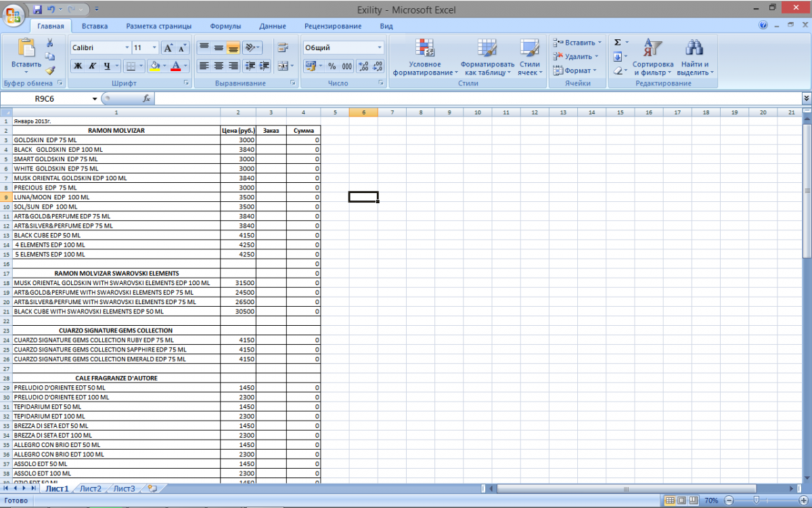812x508 pixels.
Task: Align text right
Action: click(x=233, y=66)
